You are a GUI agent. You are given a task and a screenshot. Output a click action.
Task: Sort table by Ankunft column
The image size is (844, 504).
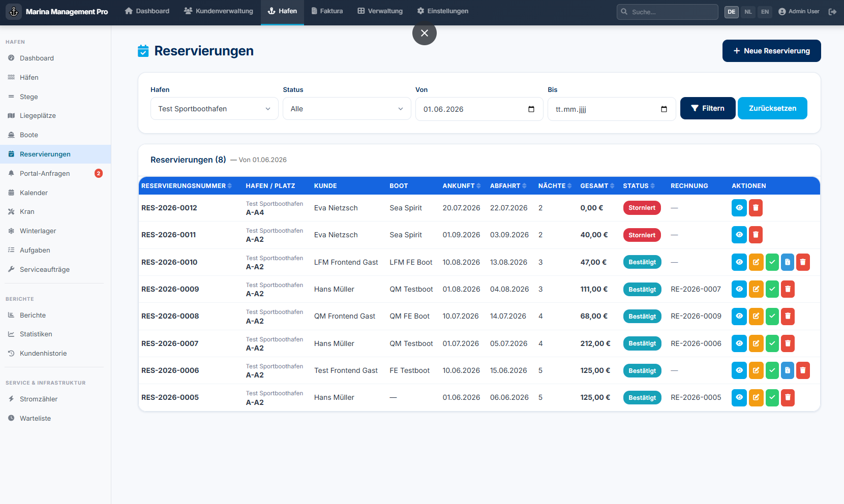pyautogui.click(x=462, y=186)
